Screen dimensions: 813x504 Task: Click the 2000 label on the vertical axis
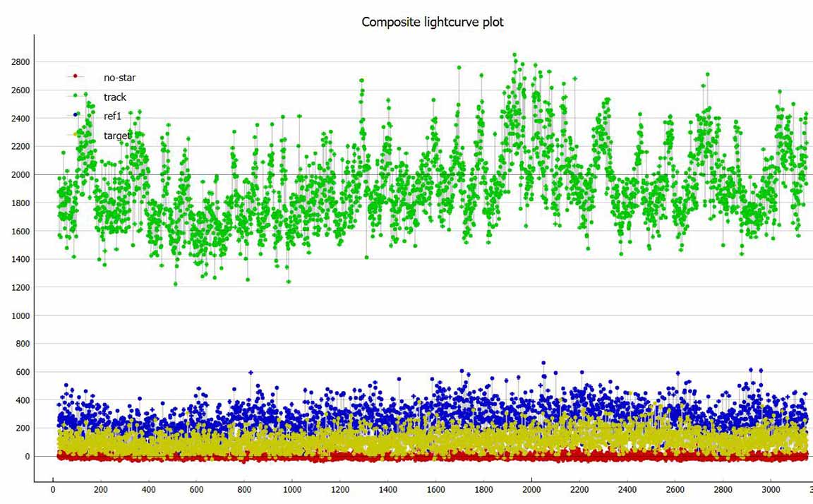(20, 174)
